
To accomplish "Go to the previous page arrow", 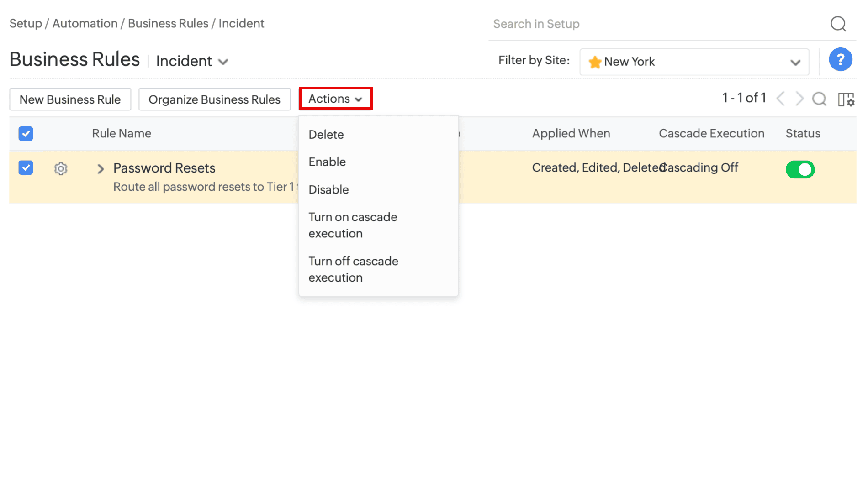I will [781, 99].
